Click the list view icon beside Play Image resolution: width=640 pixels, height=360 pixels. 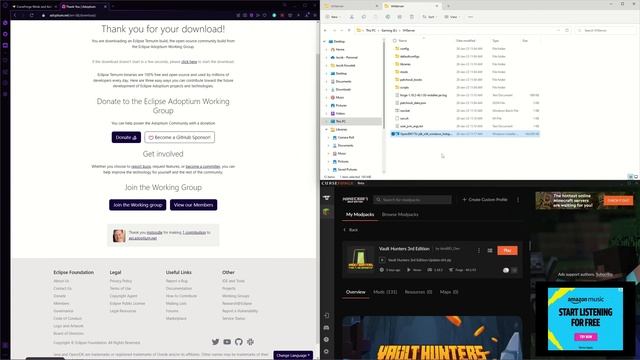[490, 250]
